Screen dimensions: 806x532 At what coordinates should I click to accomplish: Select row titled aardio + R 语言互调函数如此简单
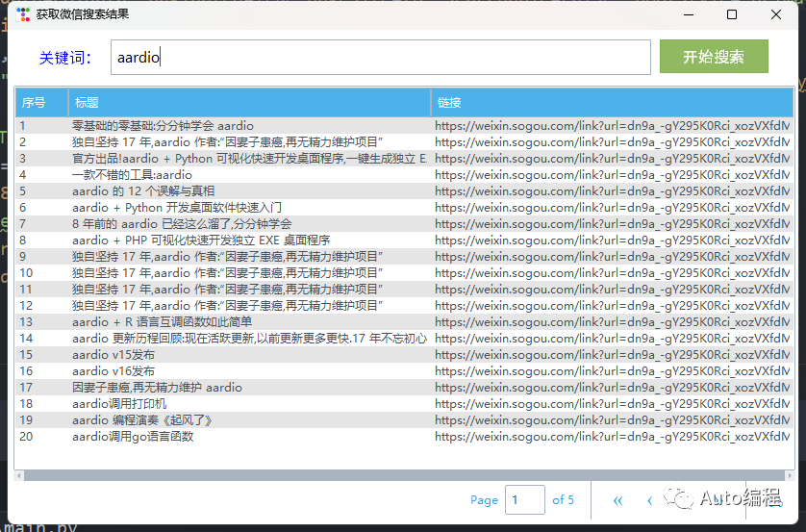pyautogui.click(x=404, y=321)
